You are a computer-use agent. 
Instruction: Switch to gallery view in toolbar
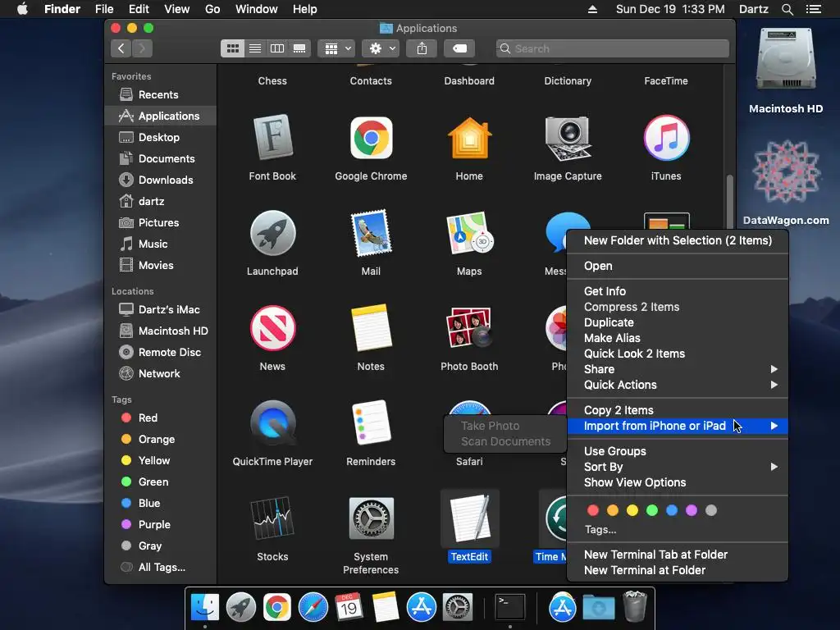click(299, 48)
